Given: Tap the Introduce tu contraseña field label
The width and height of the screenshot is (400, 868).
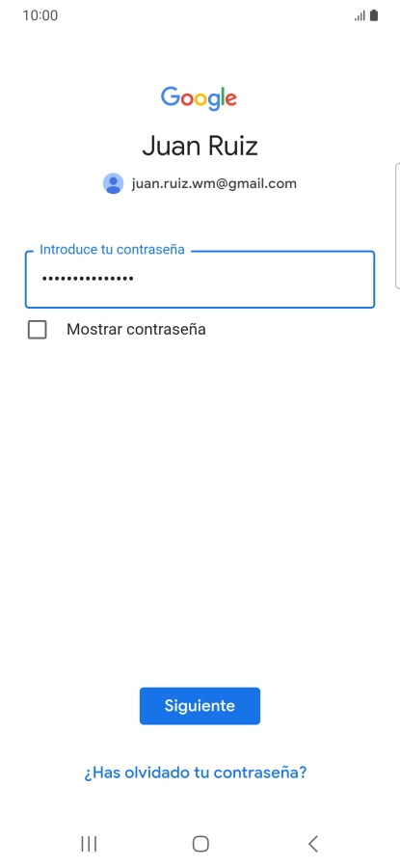Looking at the screenshot, I should pos(112,249).
